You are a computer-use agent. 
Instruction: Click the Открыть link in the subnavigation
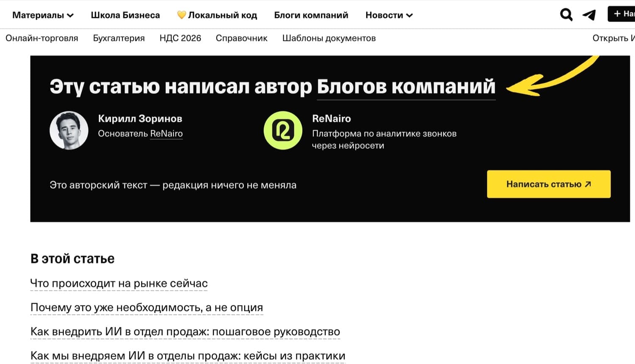[613, 38]
